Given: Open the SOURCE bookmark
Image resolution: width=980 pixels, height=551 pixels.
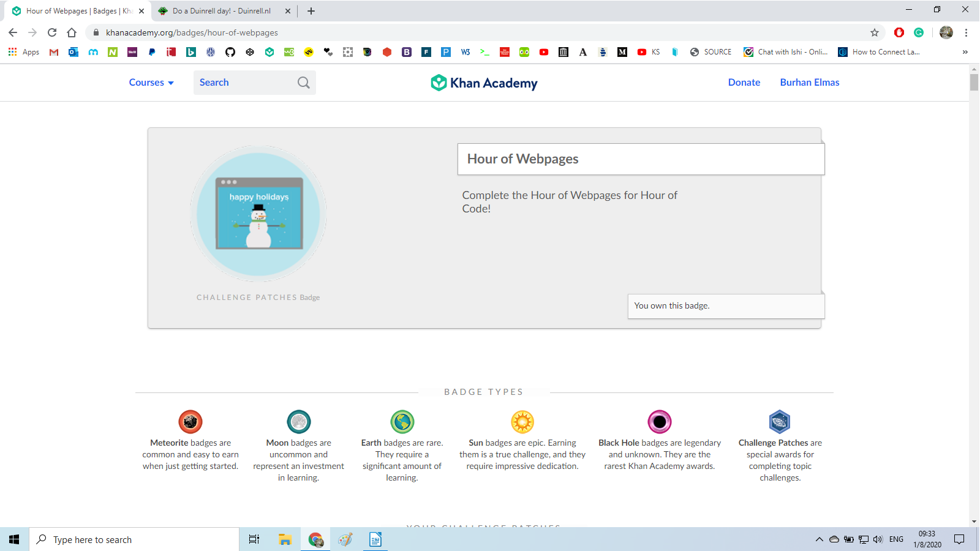Looking at the screenshot, I should pos(710,52).
